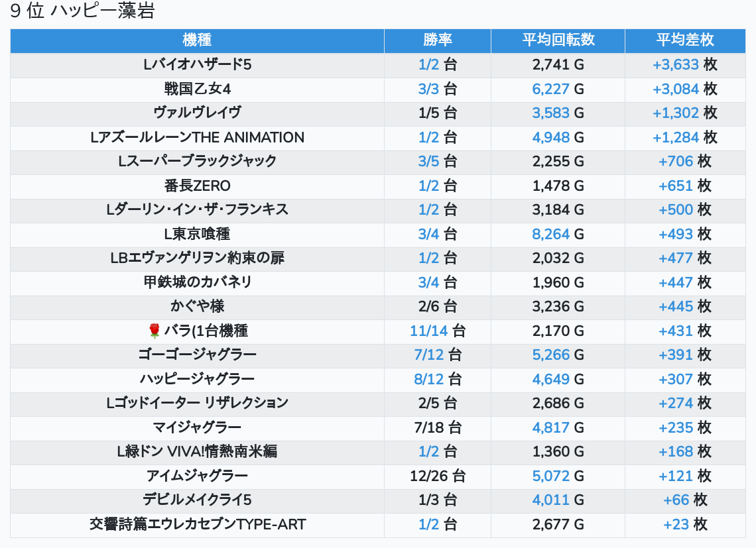Click the 1/2 台 cell in 番長ZERO row

(438, 186)
